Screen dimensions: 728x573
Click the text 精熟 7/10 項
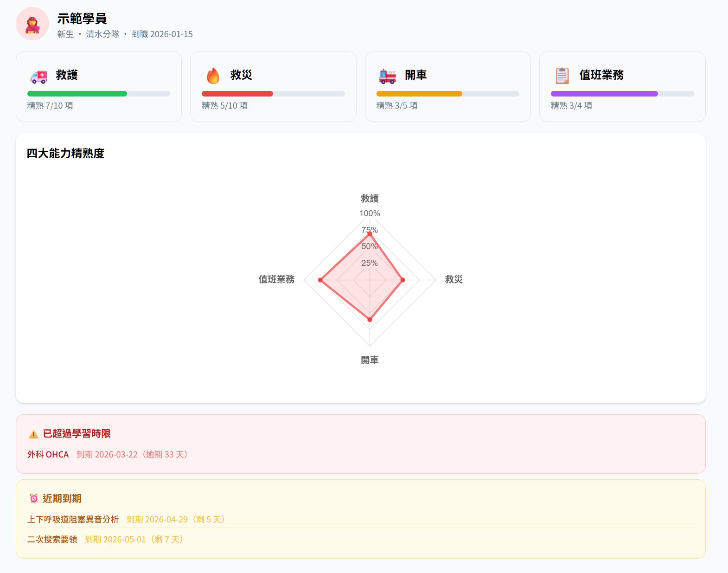[x=50, y=105]
